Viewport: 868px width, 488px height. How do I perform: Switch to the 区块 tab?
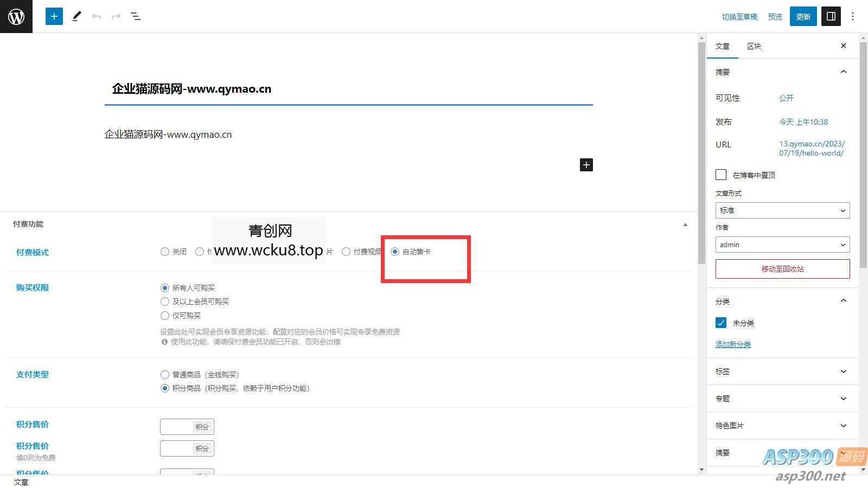pos(754,46)
